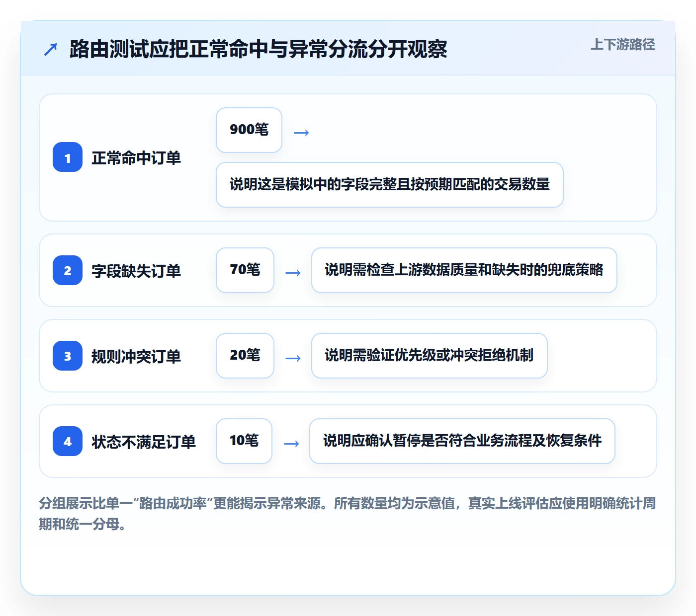Click the explanation 说明需验证优先级或冲突拒绝机制
Image resolution: width=696 pixels, height=616 pixels.
tap(430, 356)
